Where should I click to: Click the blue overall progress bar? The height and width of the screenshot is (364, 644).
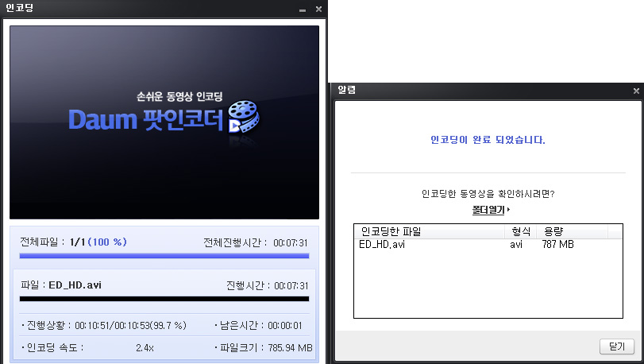pyautogui.click(x=164, y=256)
